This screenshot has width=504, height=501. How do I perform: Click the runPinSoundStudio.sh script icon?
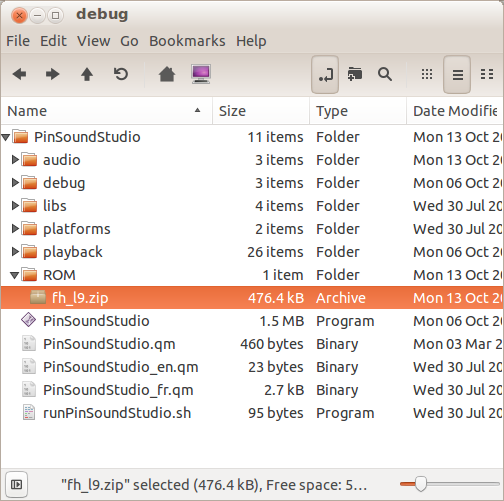[x=29, y=412]
